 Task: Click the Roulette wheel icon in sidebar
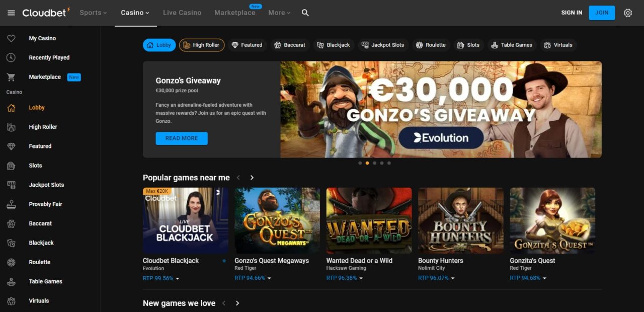click(11, 262)
